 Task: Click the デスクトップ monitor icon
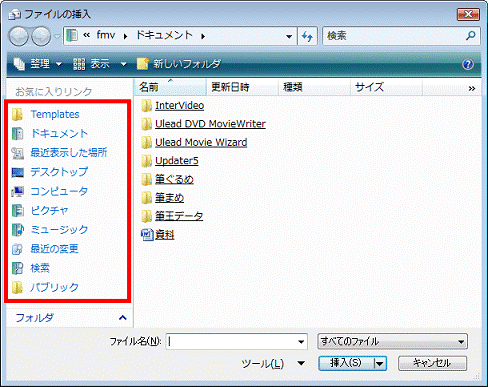point(18,172)
